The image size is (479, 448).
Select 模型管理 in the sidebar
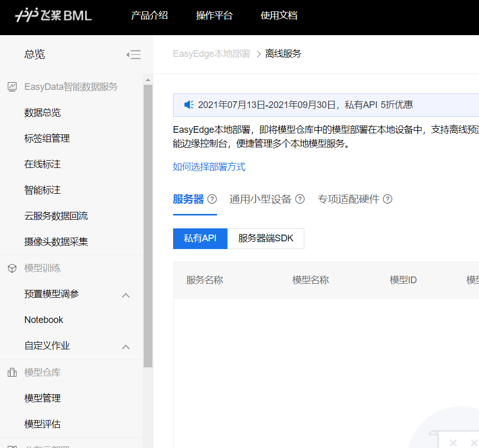click(42, 398)
